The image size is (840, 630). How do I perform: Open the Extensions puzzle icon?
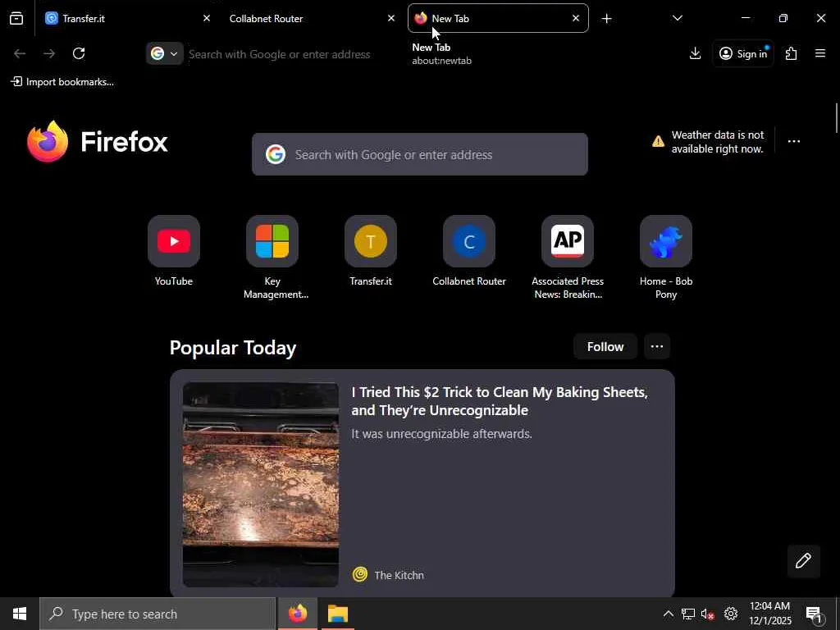pyautogui.click(x=792, y=53)
